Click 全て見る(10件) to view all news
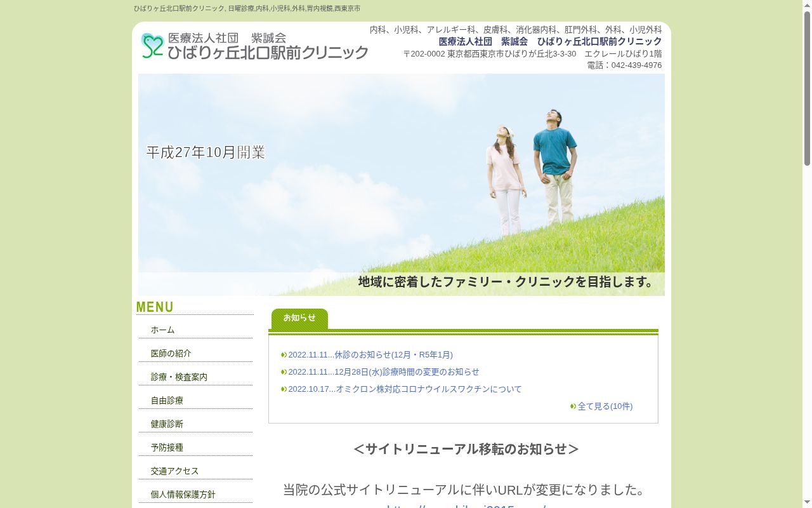 point(605,406)
